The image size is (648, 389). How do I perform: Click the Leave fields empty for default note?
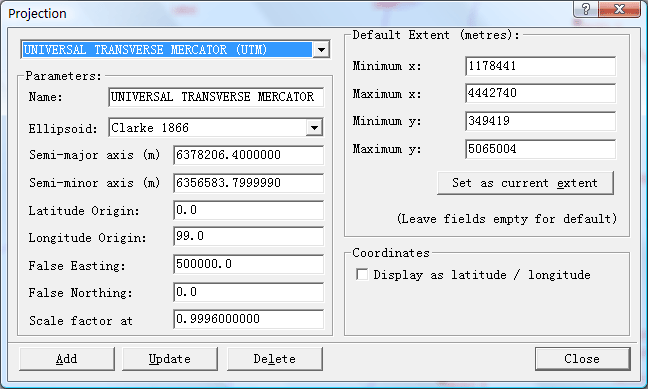(507, 219)
